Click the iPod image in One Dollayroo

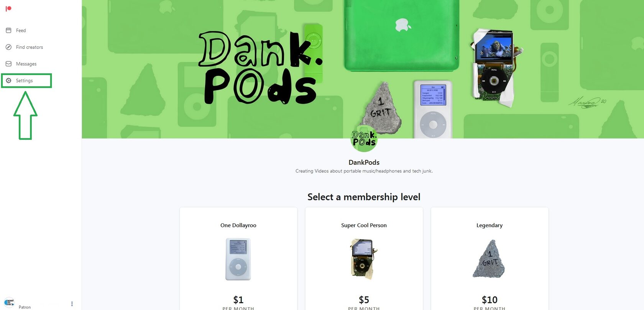[238, 259]
